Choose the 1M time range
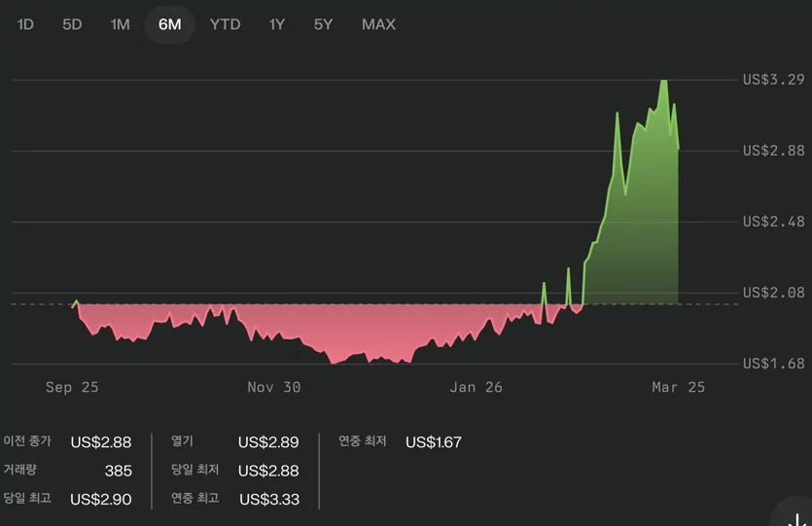 click(x=121, y=24)
